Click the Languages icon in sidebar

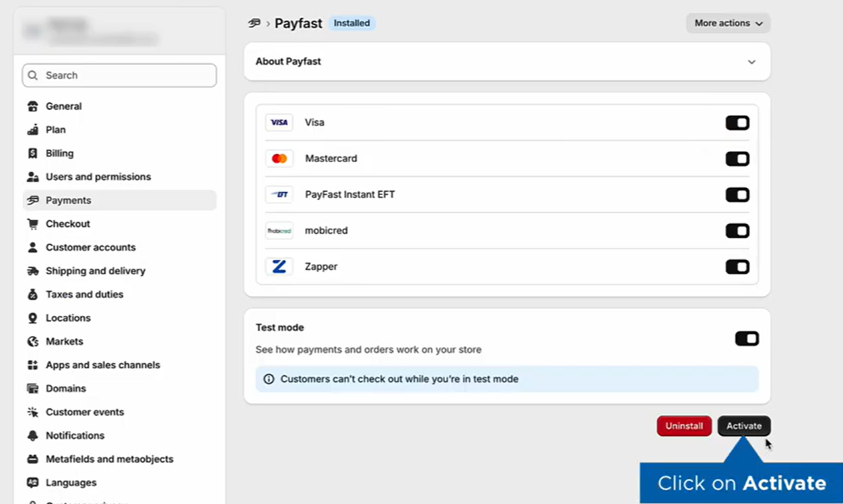(33, 483)
